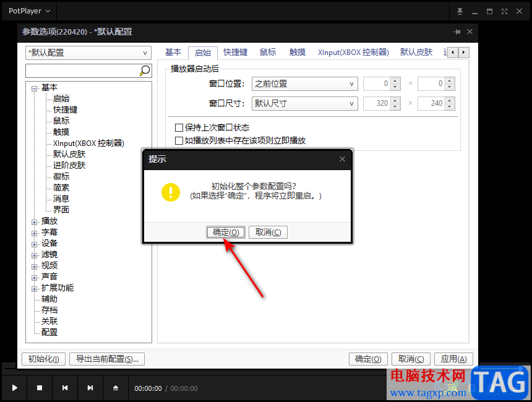Click 取消(C) in the prompt dialog
Viewport: 532px width, 402px height.
pos(268,233)
